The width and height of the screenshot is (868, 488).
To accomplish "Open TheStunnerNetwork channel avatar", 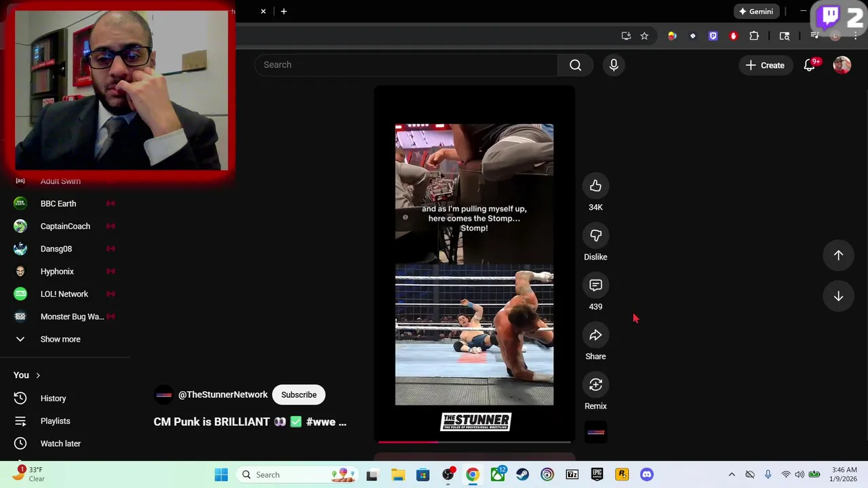I will click(x=164, y=394).
